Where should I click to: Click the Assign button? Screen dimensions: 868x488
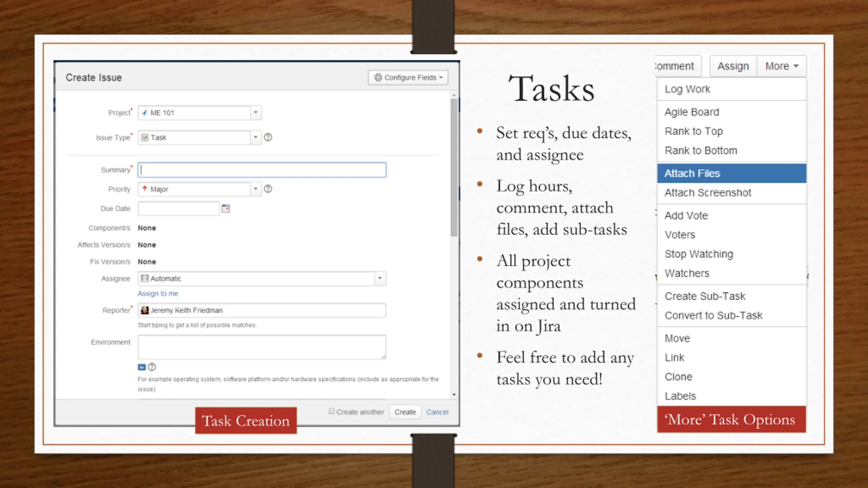tap(733, 66)
